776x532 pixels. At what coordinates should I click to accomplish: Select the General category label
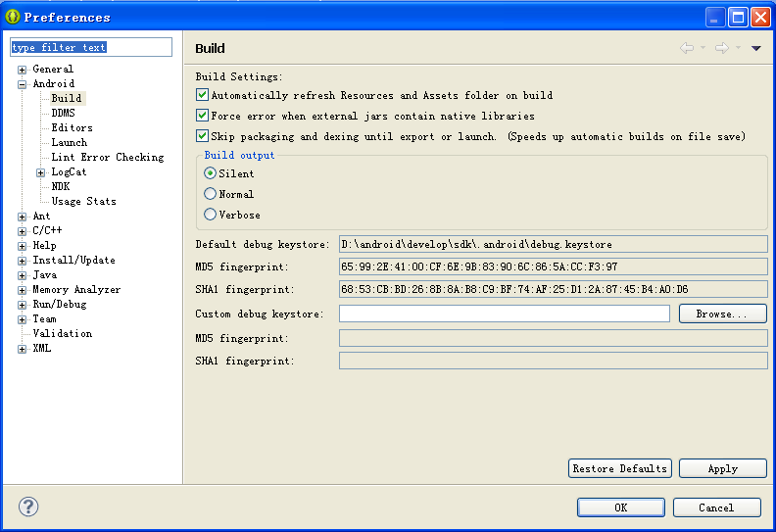pos(53,69)
